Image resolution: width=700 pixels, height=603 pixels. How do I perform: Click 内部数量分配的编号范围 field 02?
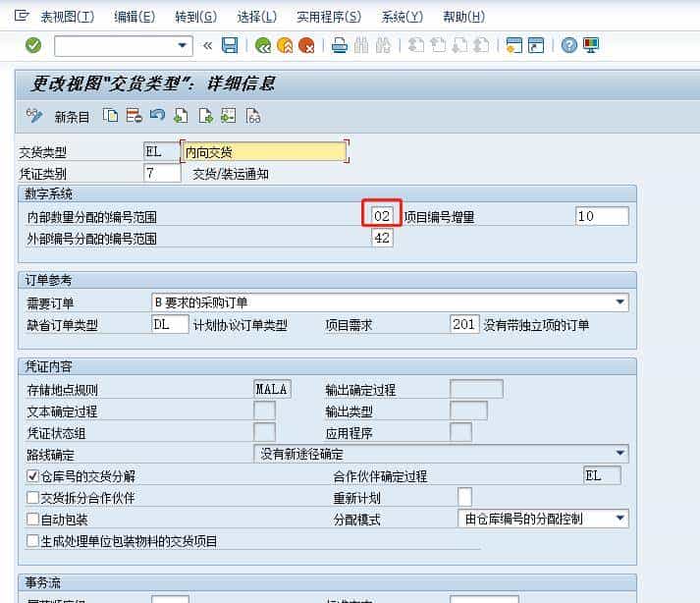382,216
